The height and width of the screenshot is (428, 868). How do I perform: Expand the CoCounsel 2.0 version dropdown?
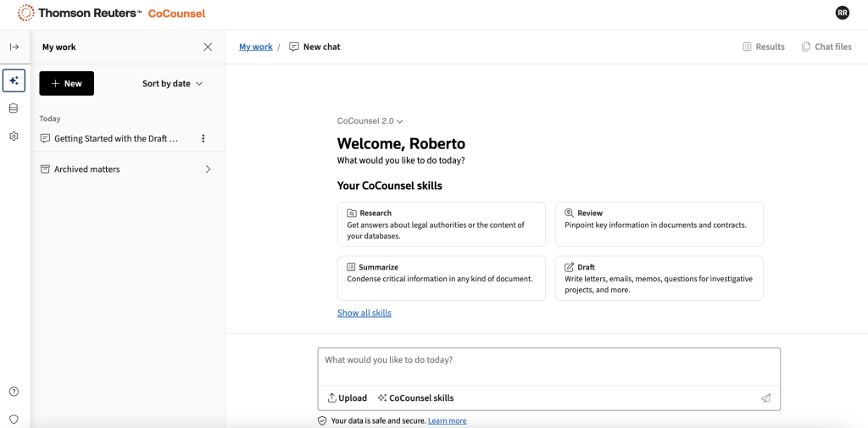tap(370, 121)
